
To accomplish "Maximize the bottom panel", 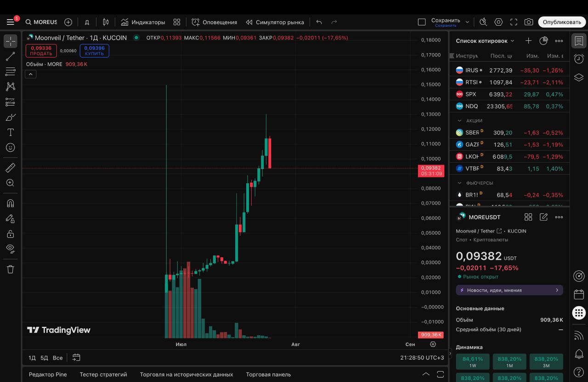I will click(x=440, y=374).
